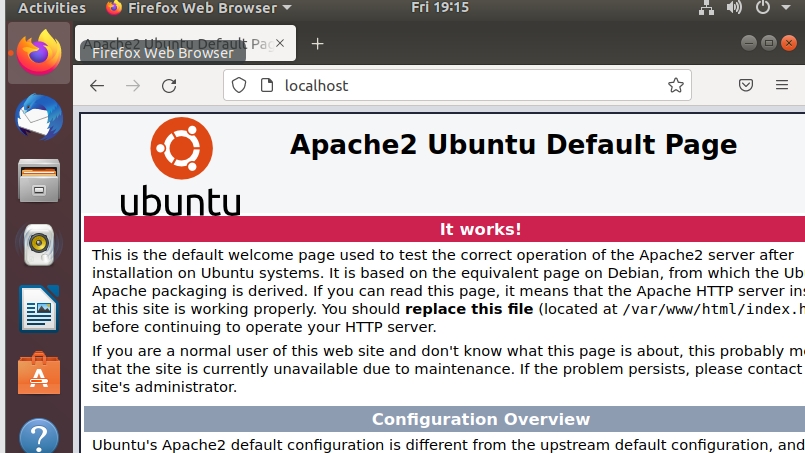Click the forward navigation arrow
The width and height of the screenshot is (805, 453).
(x=133, y=86)
